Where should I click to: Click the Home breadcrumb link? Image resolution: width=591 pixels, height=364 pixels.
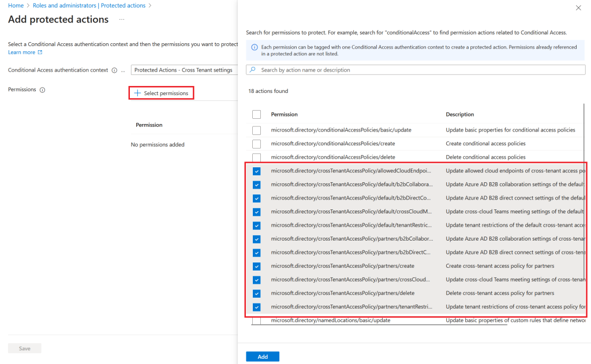[16, 5]
